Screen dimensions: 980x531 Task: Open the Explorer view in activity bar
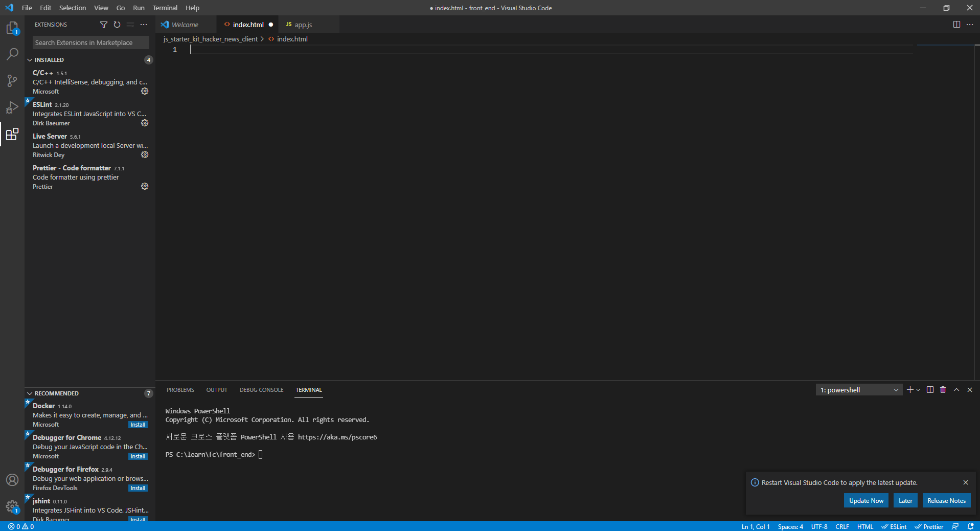pos(12,28)
